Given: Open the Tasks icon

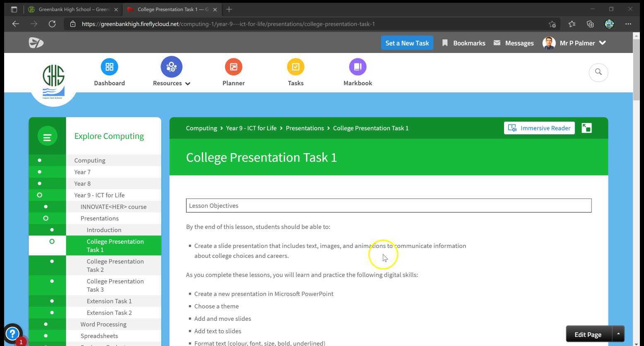Looking at the screenshot, I should [x=296, y=67].
